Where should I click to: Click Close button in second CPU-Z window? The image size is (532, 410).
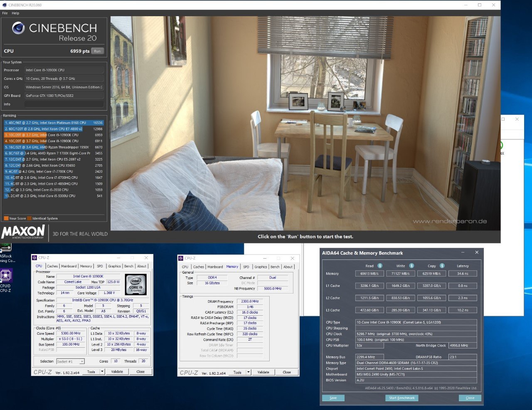tap(287, 373)
